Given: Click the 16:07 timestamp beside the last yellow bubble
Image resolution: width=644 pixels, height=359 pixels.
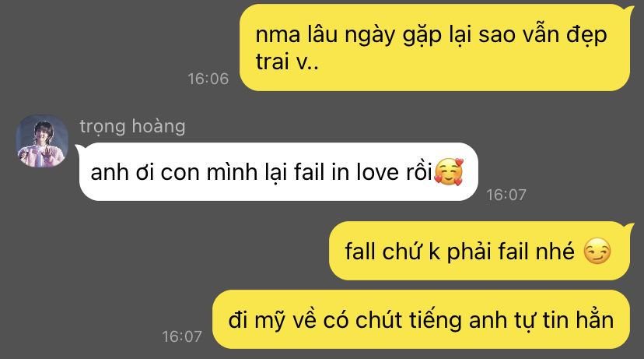Looking at the screenshot, I should click(182, 336).
